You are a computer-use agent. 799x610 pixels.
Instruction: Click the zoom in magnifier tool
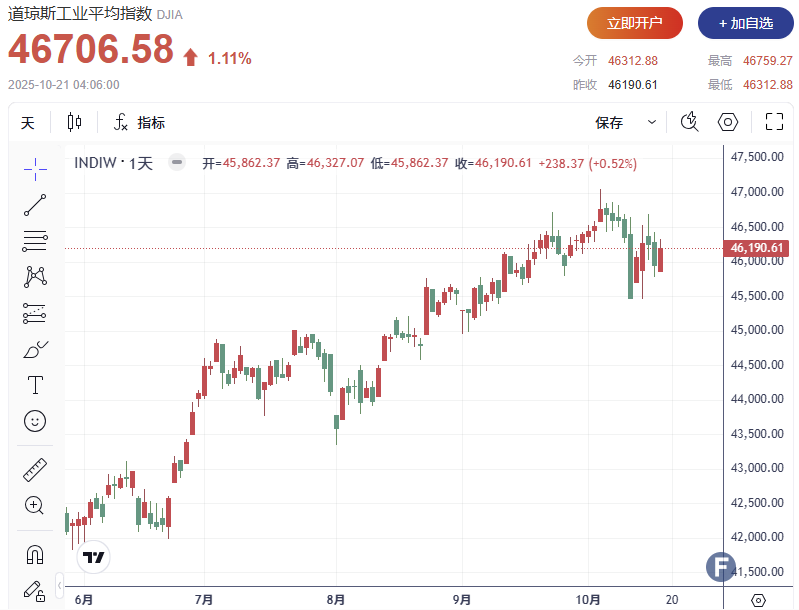tap(35, 505)
